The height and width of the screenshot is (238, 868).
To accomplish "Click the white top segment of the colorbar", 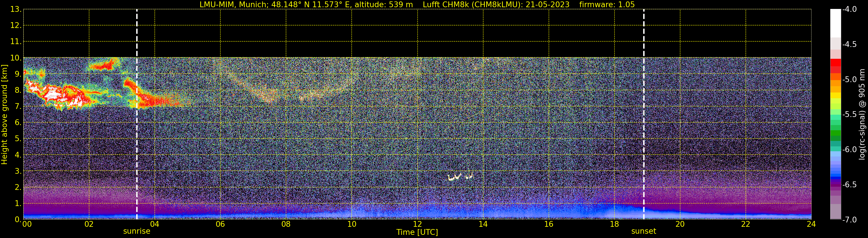I will [836, 23].
